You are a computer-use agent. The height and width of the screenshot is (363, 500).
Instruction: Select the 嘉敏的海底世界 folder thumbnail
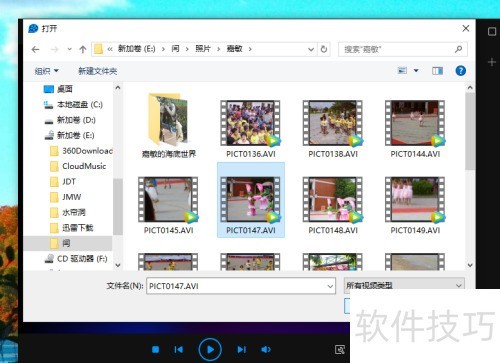coord(169,125)
